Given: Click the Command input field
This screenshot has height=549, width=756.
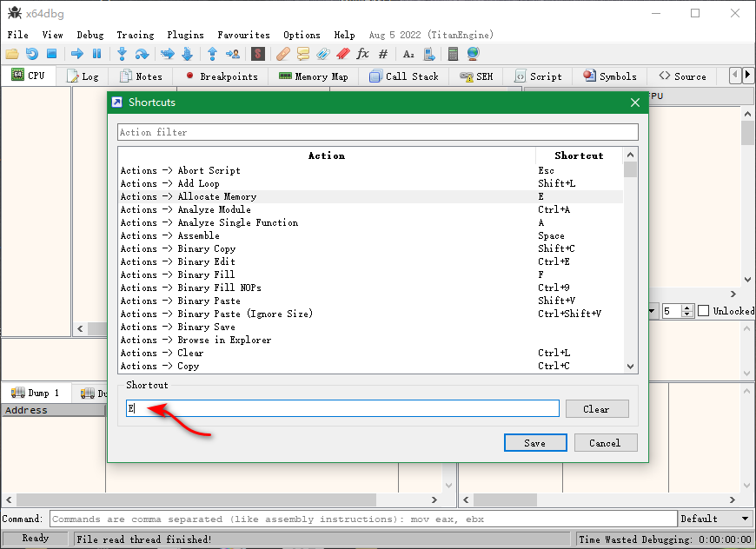Looking at the screenshot, I should tap(363, 519).
